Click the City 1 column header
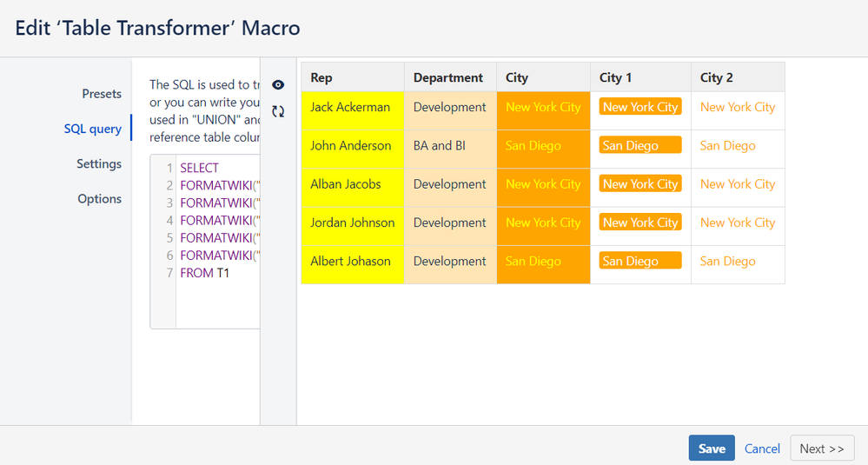868x465 pixels. pos(616,77)
